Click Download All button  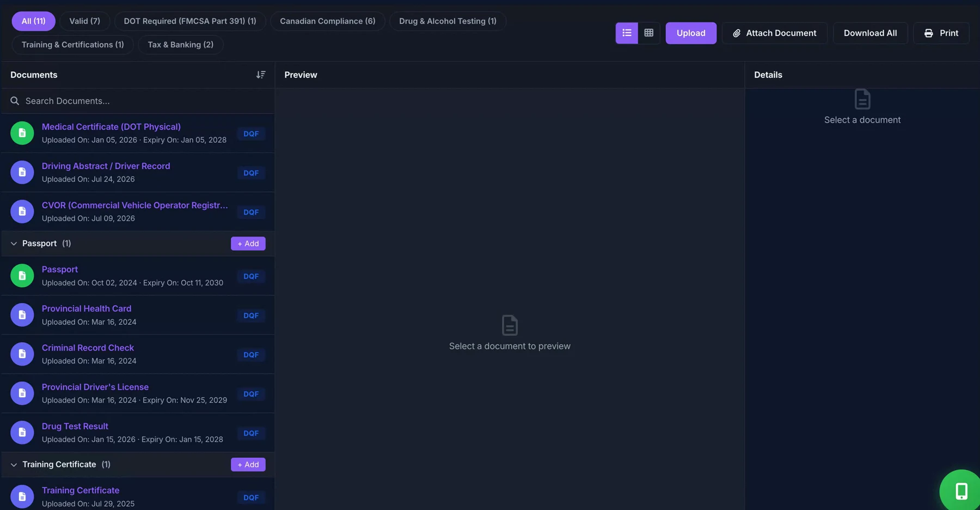click(870, 33)
